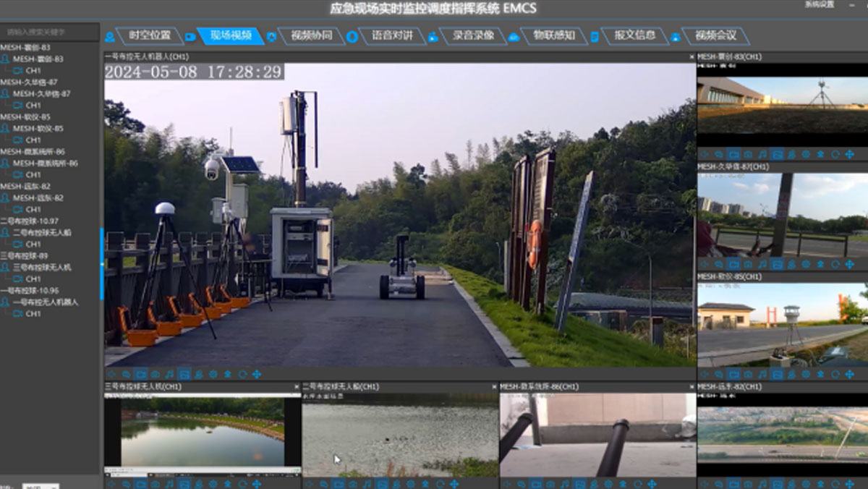Viewport: 868px width, 489px height.
Task: Expand the 二号布控球-10.97 device group
Action: tap(30, 221)
